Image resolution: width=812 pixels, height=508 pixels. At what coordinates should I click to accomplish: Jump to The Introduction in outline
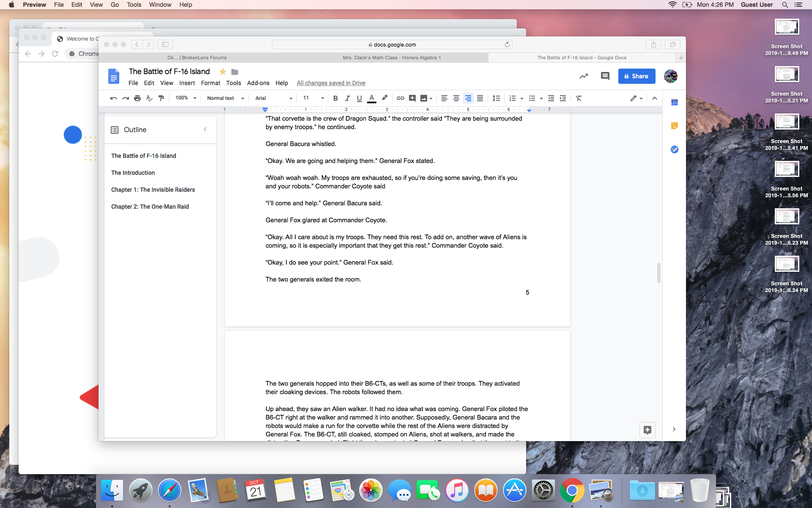pos(133,173)
